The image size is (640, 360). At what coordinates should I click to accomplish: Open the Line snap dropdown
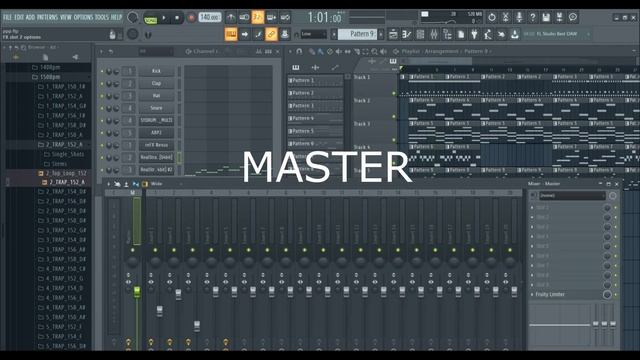(313, 34)
